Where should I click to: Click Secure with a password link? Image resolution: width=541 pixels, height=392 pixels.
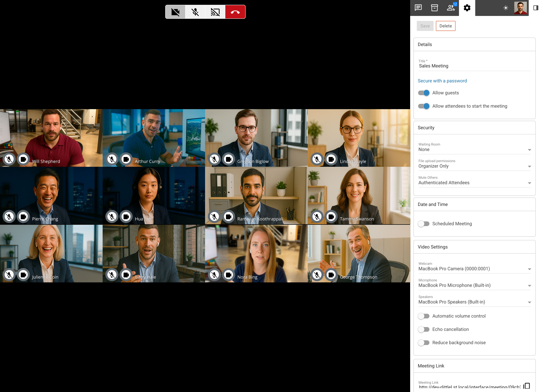(x=442, y=81)
